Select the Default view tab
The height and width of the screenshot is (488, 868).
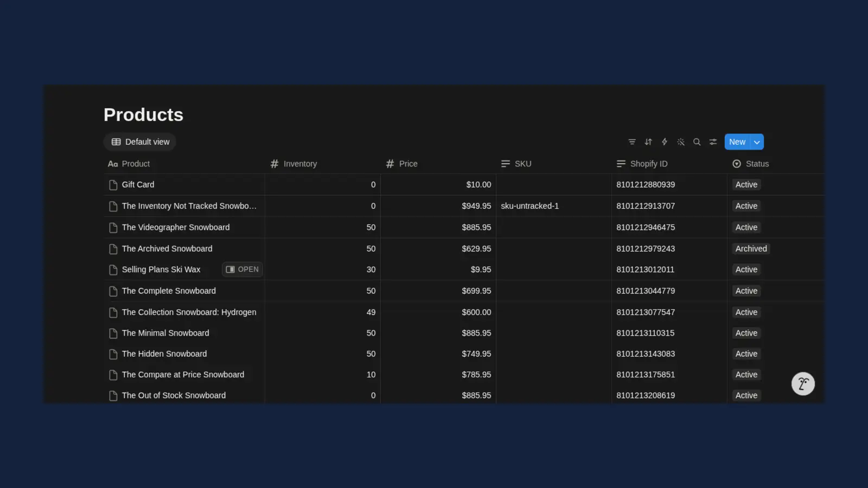tap(140, 142)
